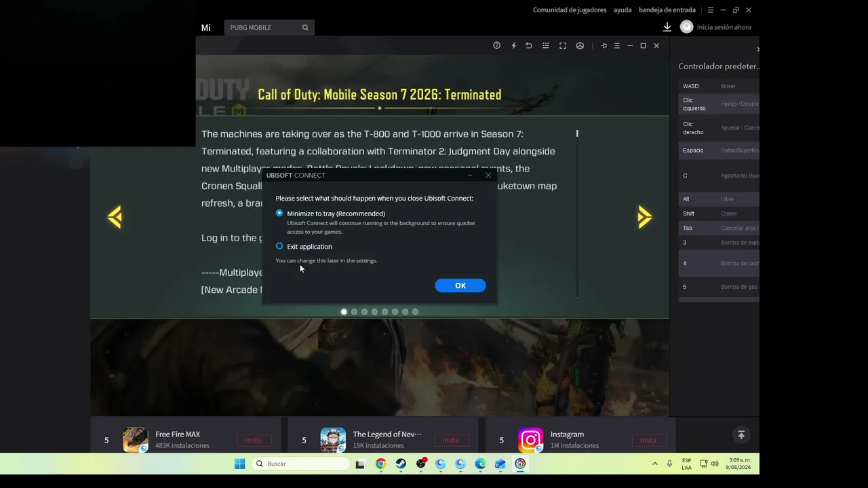Confirm the Ubisoft Connect dialog with OK
868x488 pixels.
(x=460, y=285)
